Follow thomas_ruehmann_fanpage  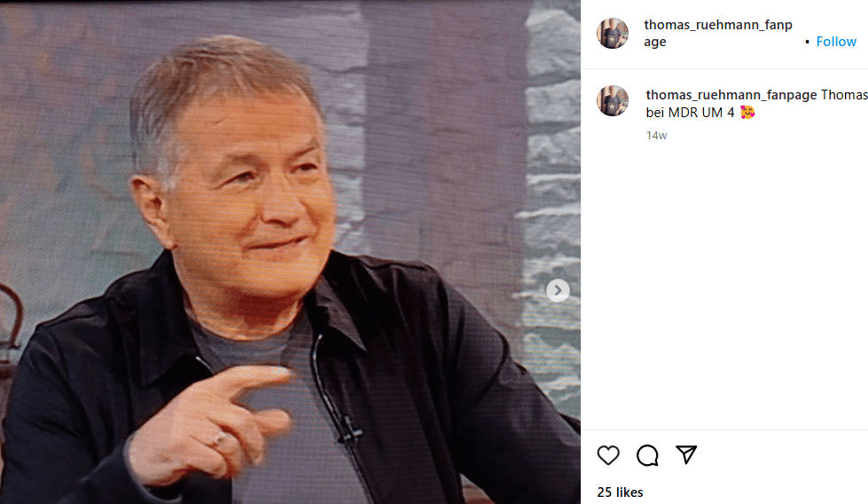[x=836, y=42]
